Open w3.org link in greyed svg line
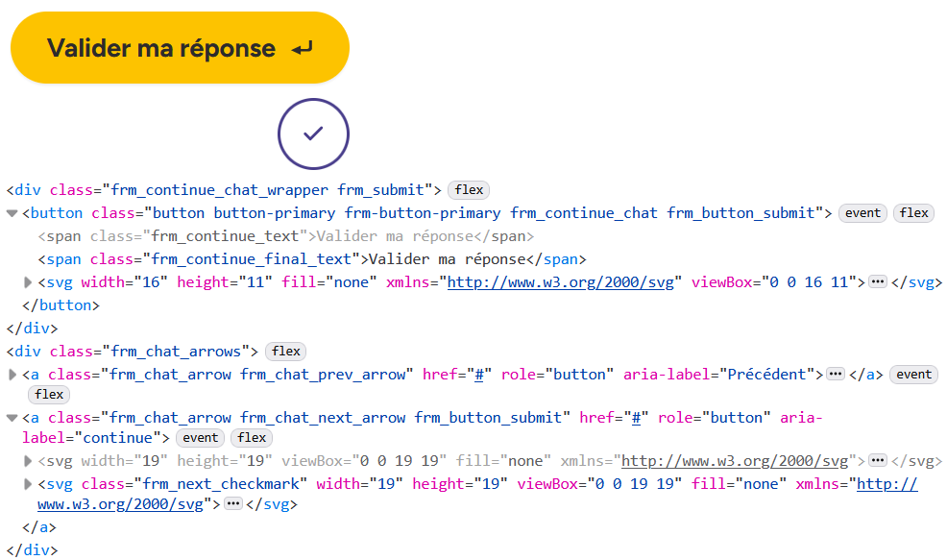 735,461
